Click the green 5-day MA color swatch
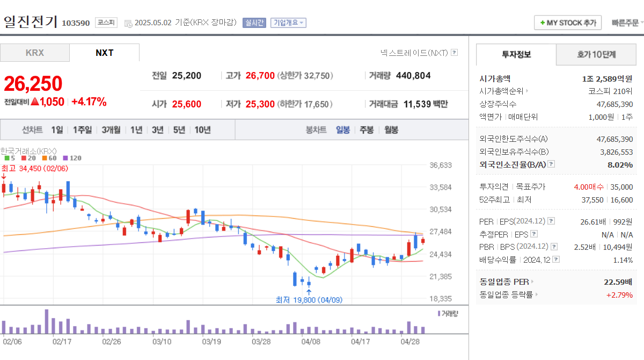644x360 pixels. pyautogui.click(x=6, y=157)
